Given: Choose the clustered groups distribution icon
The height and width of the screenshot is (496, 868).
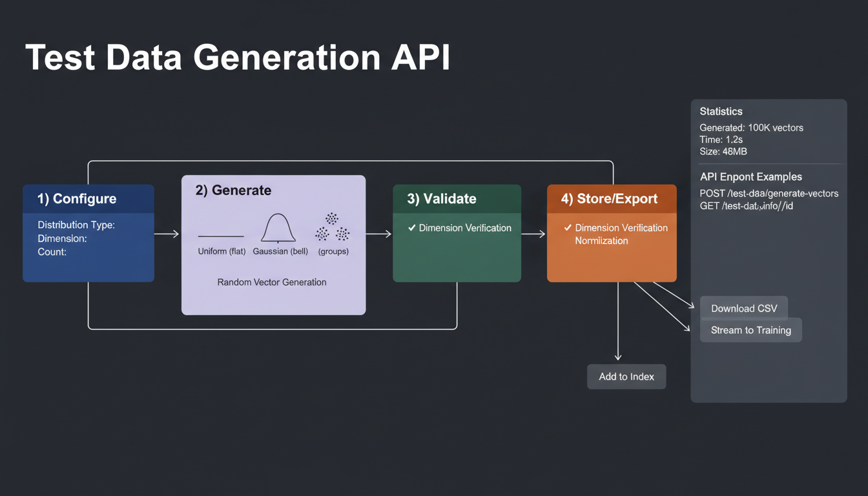Looking at the screenshot, I should [x=333, y=227].
